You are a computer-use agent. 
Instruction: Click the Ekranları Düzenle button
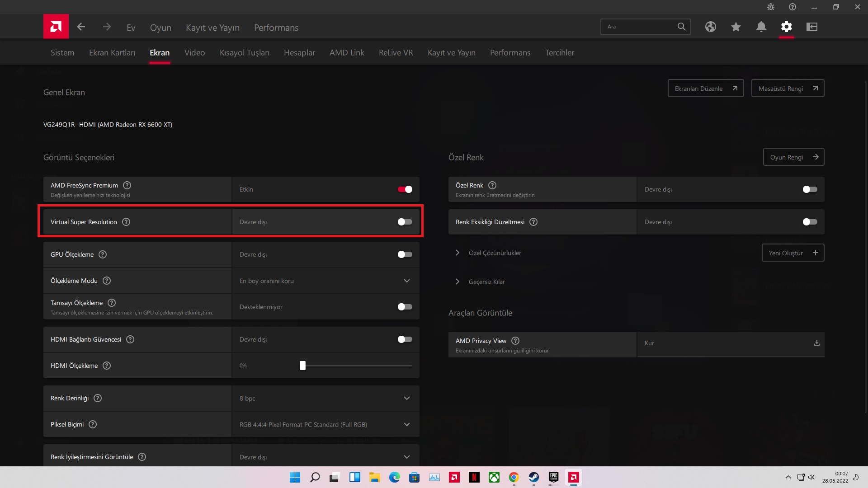point(705,89)
